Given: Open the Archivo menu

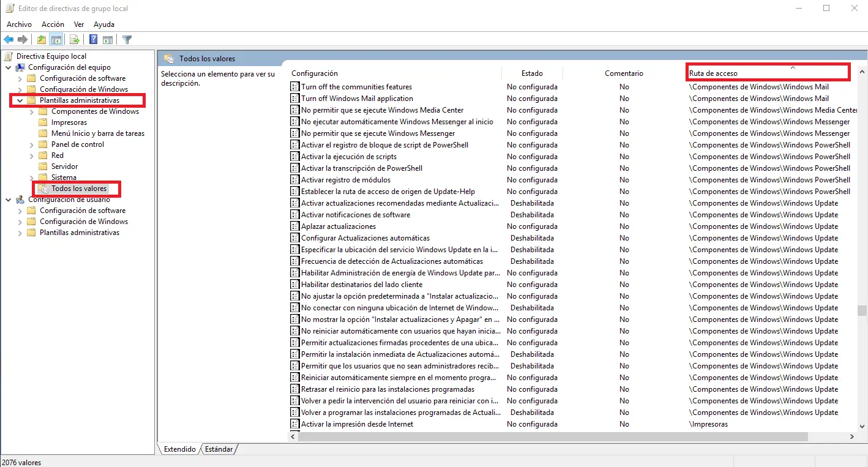Looking at the screenshot, I should coord(19,24).
